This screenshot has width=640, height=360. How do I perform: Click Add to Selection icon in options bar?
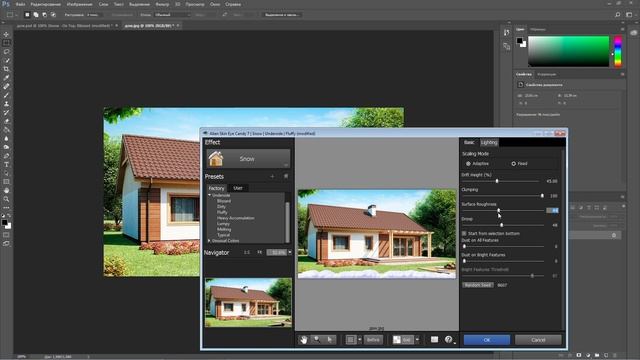(36, 15)
